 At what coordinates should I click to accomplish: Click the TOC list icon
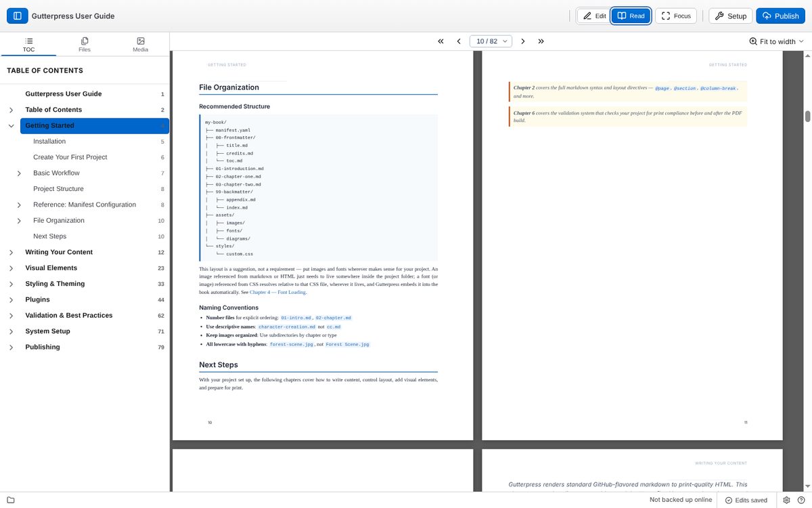point(28,41)
